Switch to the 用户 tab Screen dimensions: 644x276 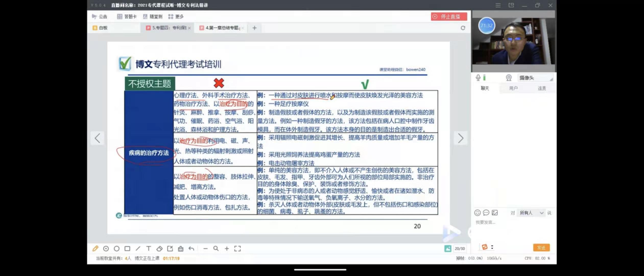(x=513, y=88)
